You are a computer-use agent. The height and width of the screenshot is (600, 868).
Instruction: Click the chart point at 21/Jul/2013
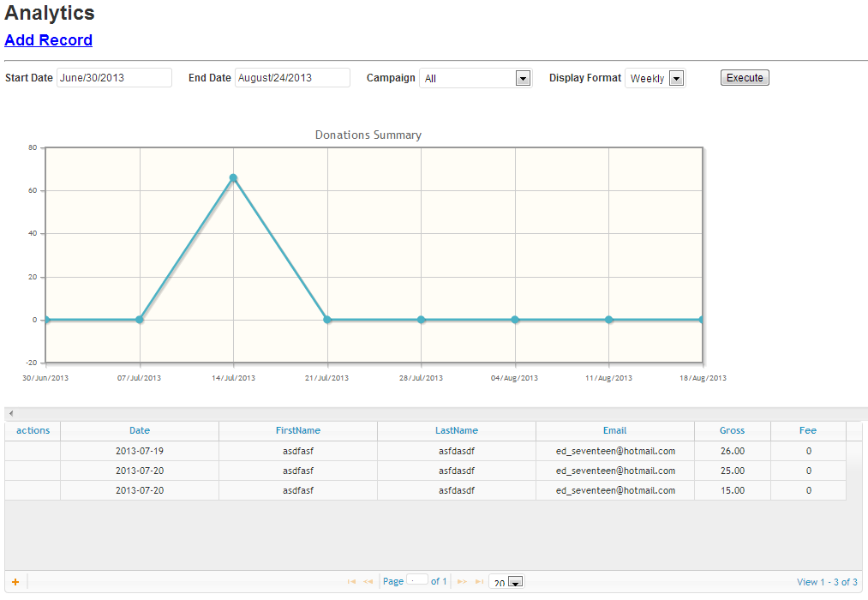[x=327, y=320]
